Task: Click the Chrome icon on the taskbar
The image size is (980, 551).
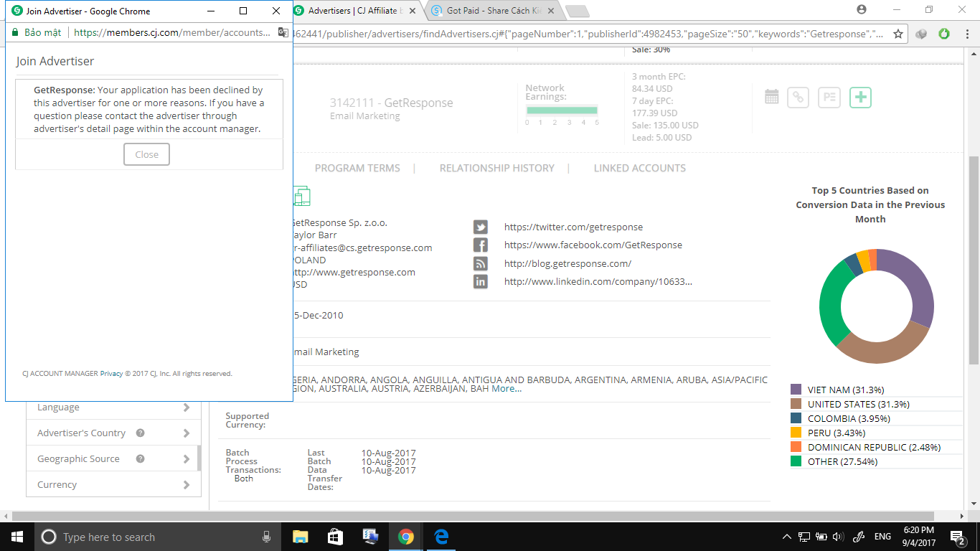Action: pyautogui.click(x=406, y=537)
